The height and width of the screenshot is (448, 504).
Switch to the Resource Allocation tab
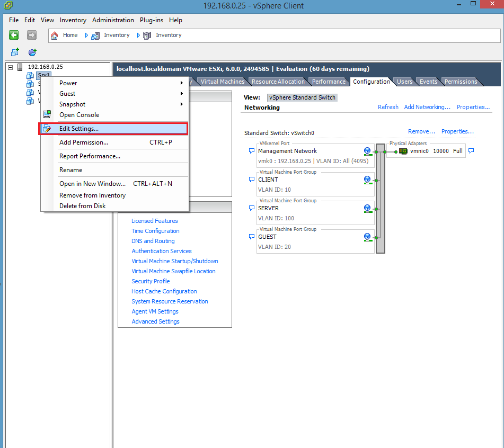278,82
